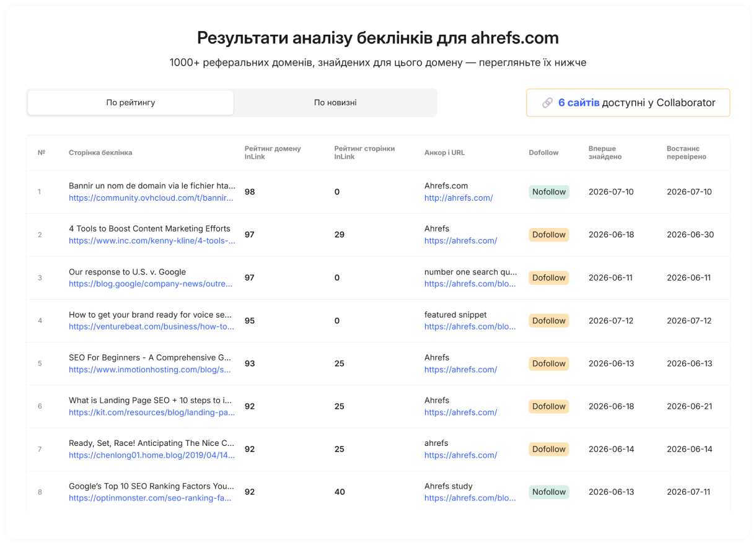756x545 pixels.
Task: Click the http://ahrefs.com/ anchor URL in row 1
Action: [x=459, y=198]
